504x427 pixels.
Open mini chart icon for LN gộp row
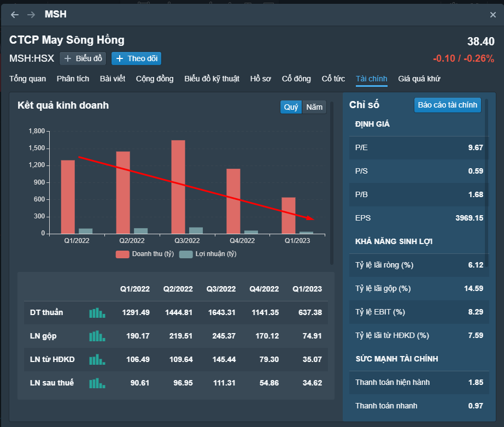point(97,336)
